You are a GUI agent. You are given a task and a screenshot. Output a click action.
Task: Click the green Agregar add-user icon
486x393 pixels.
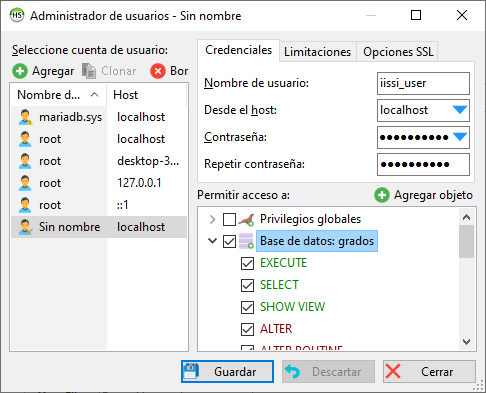click(20, 71)
